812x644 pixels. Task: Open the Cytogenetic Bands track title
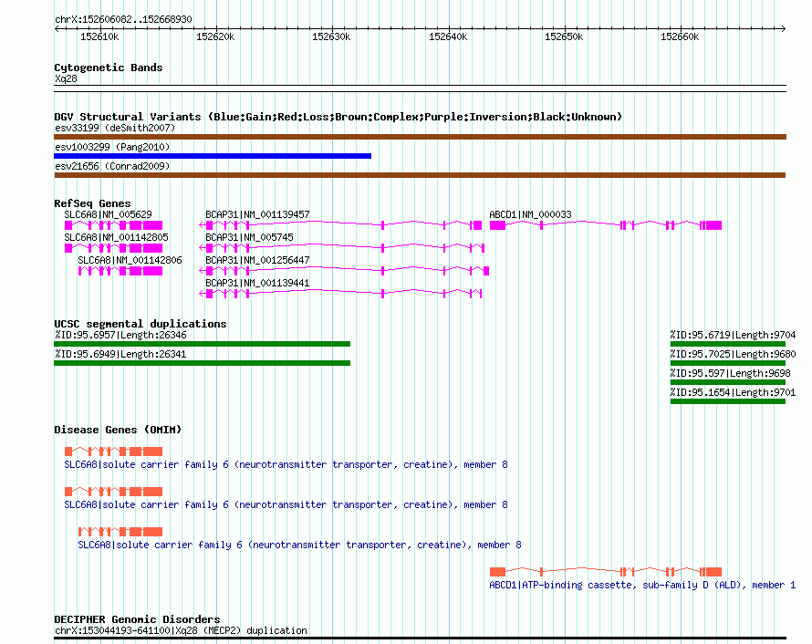[109, 68]
